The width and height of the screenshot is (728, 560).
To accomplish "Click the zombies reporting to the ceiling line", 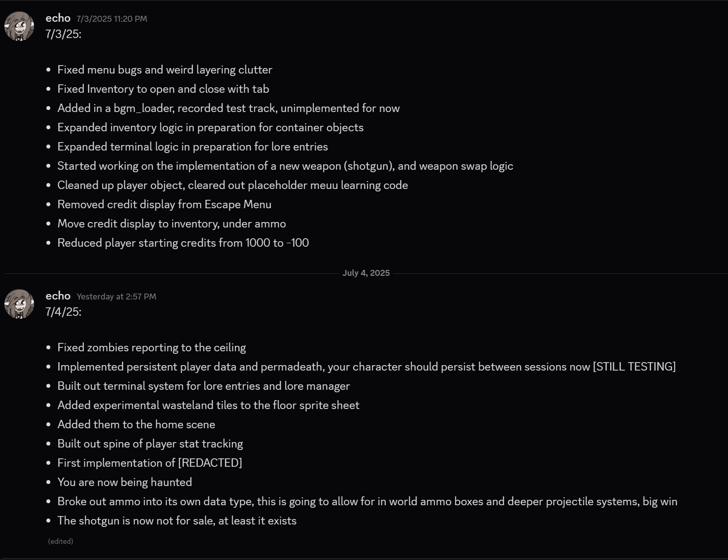I will click(151, 347).
